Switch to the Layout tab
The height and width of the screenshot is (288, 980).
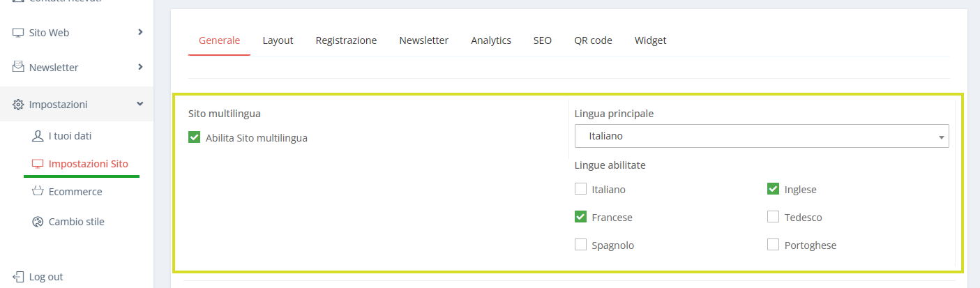(278, 40)
